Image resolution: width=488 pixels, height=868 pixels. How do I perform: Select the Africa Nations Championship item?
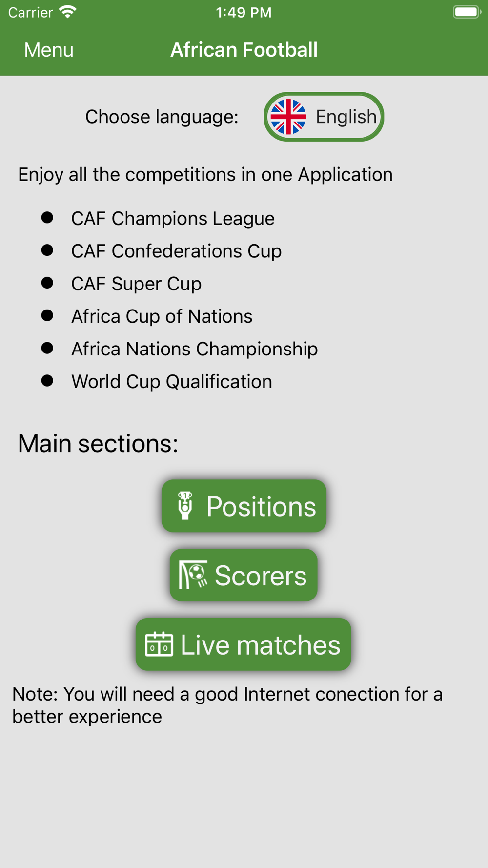(194, 349)
